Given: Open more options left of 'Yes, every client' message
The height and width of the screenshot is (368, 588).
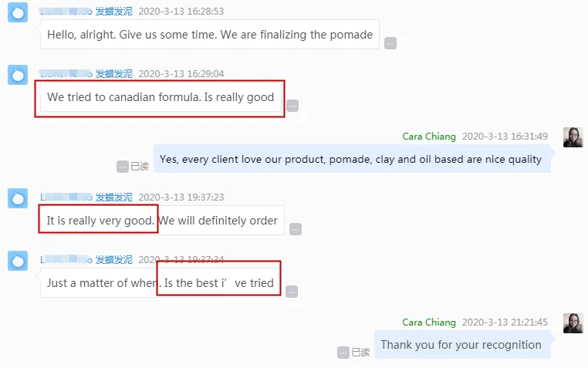Looking at the screenshot, I should pyautogui.click(x=123, y=167).
